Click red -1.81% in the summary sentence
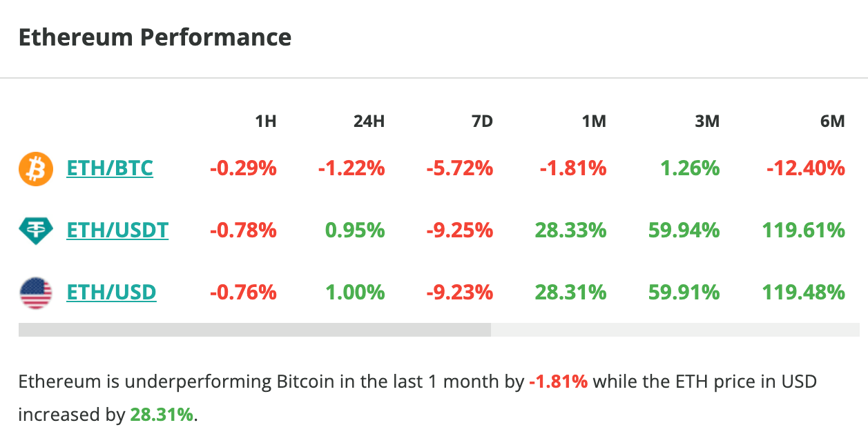The image size is (868, 445). coord(558,382)
